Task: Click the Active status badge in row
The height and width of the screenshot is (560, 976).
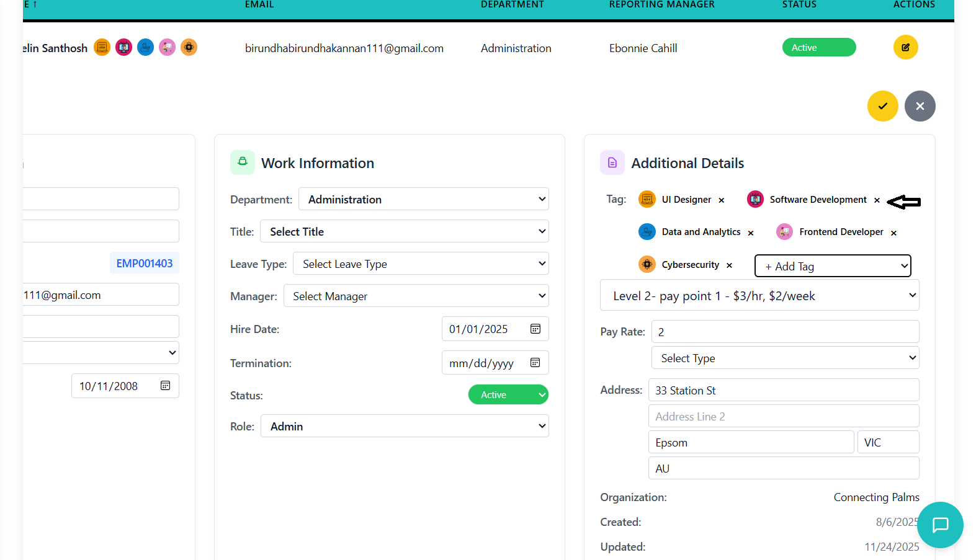Action: click(x=818, y=48)
